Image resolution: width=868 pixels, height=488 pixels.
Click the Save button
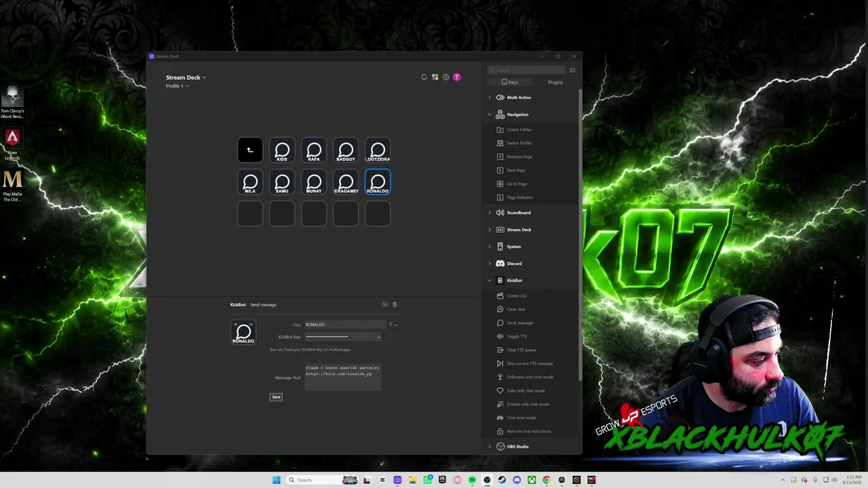click(x=276, y=397)
